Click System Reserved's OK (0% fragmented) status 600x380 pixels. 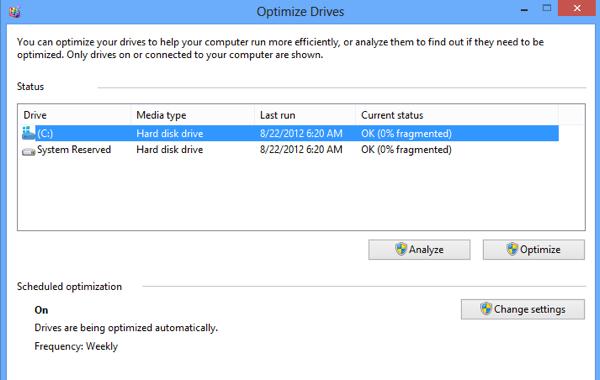(x=406, y=150)
